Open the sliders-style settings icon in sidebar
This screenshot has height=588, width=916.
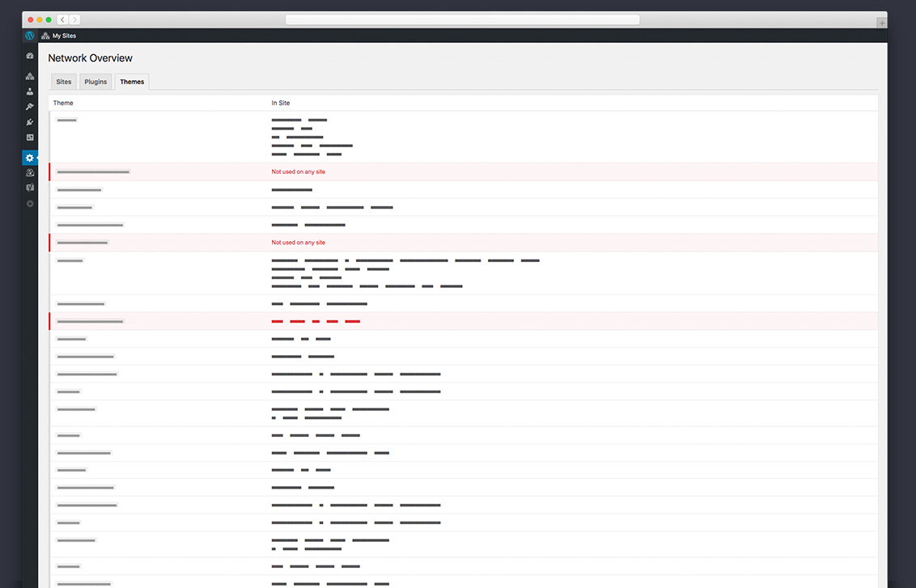(30, 137)
